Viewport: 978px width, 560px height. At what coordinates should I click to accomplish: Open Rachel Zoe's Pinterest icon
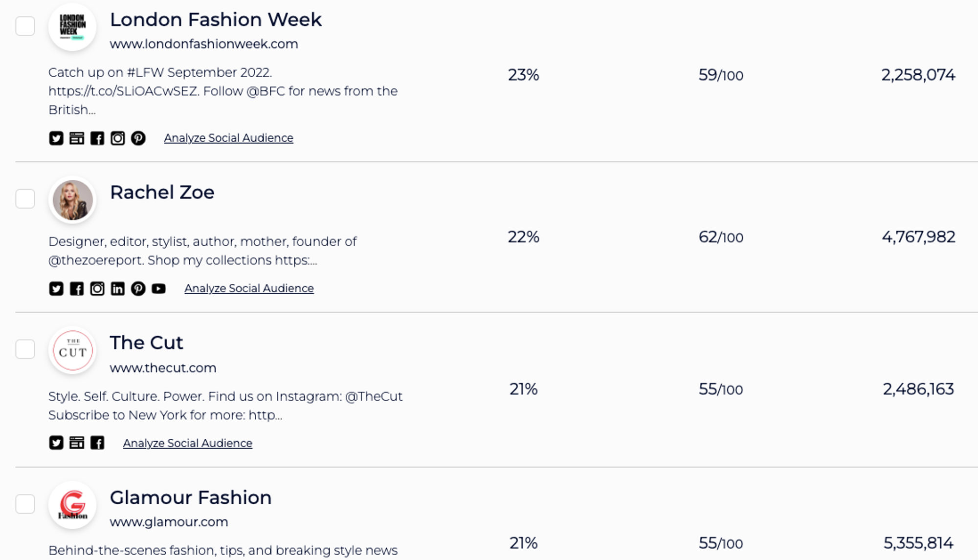pyautogui.click(x=138, y=289)
